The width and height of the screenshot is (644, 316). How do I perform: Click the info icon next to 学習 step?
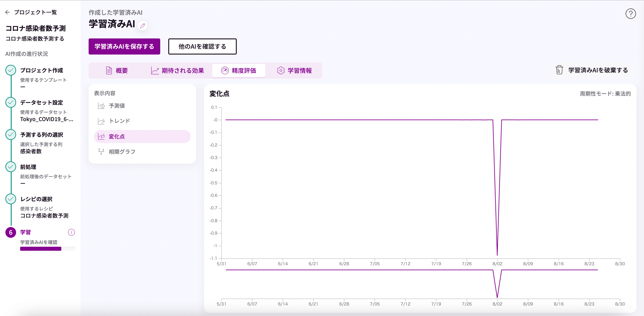72,232
